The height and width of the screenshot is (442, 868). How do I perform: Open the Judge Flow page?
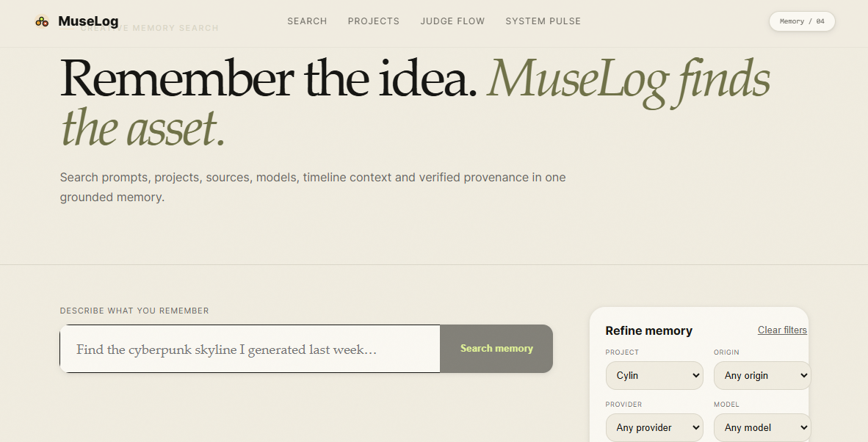coord(452,21)
